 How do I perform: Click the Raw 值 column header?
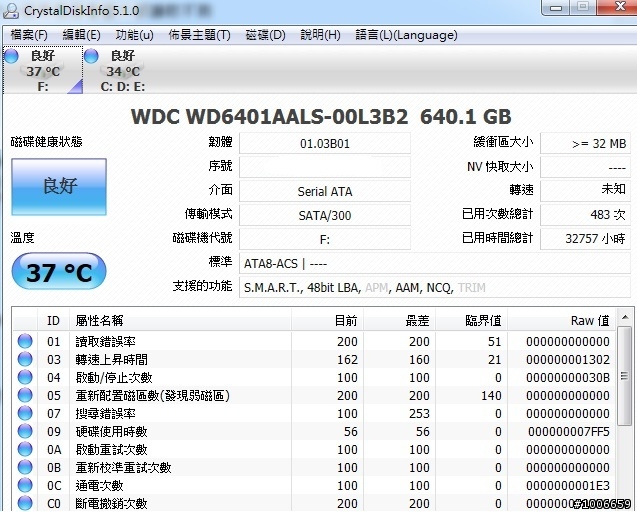pos(562,321)
